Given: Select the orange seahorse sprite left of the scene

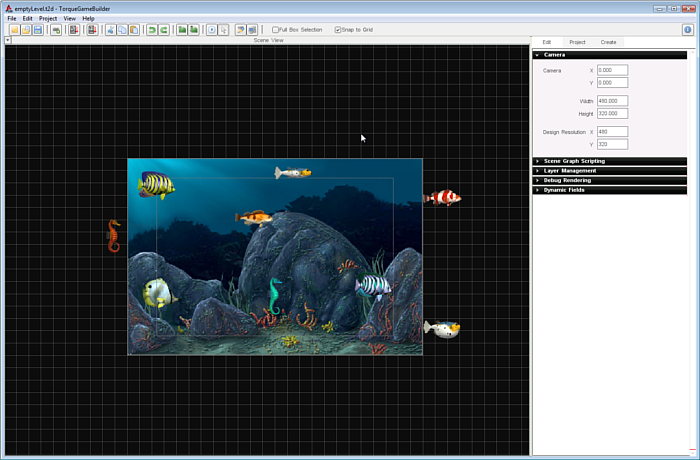Looking at the screenshot, I should [114, 236].
